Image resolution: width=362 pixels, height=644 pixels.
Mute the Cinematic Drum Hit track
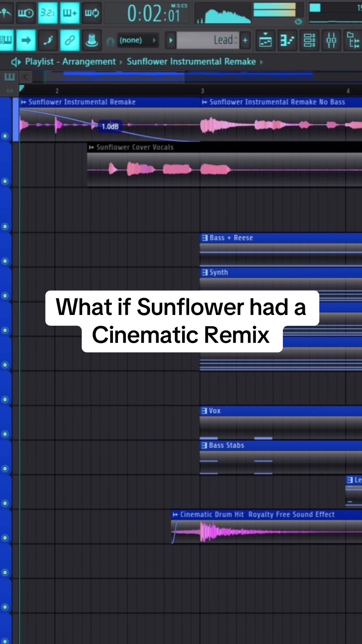(5, 538)
